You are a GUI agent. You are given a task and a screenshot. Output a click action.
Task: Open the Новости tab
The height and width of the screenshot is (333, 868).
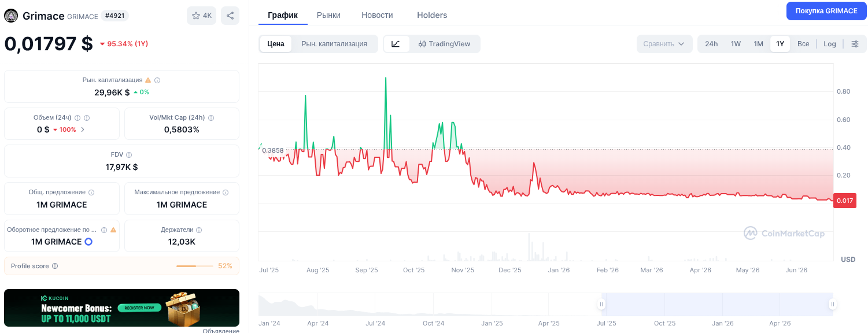tap(377, 15)
